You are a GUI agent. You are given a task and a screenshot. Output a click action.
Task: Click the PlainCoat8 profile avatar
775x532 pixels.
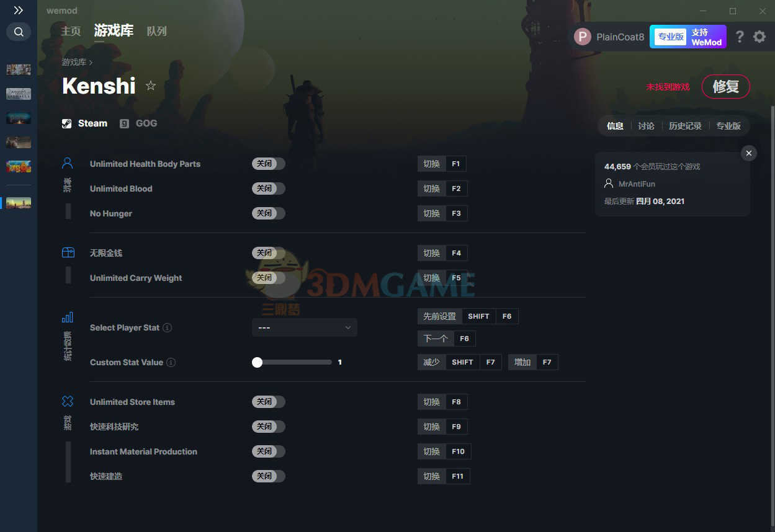(x=582, y=37)
